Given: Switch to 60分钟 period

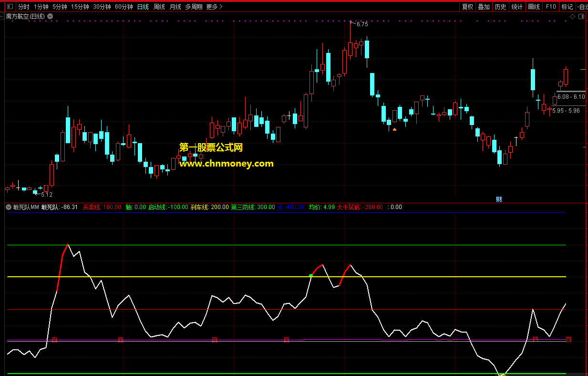Looking at the screenshot, I should (x=124, y=7).
